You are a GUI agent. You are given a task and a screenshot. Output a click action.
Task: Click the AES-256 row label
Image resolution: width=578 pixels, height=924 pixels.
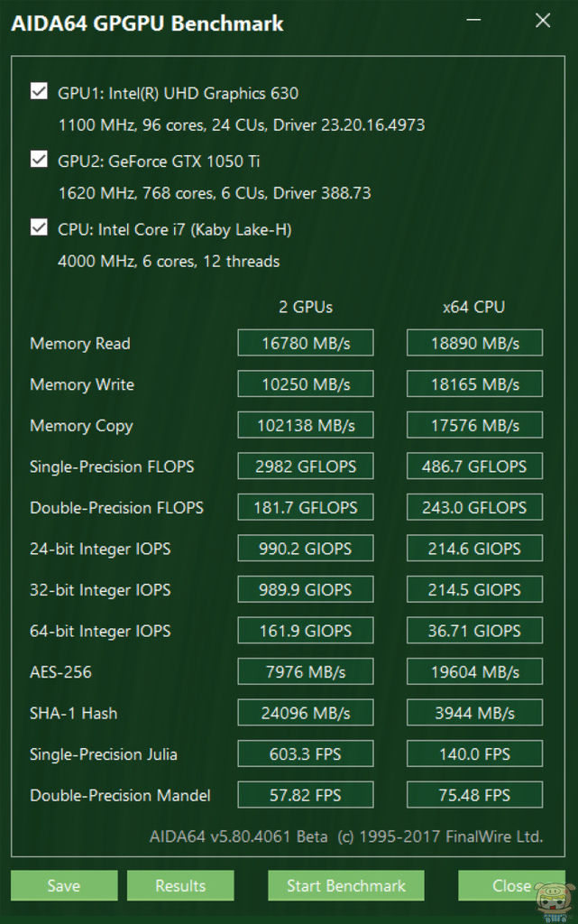60,672
